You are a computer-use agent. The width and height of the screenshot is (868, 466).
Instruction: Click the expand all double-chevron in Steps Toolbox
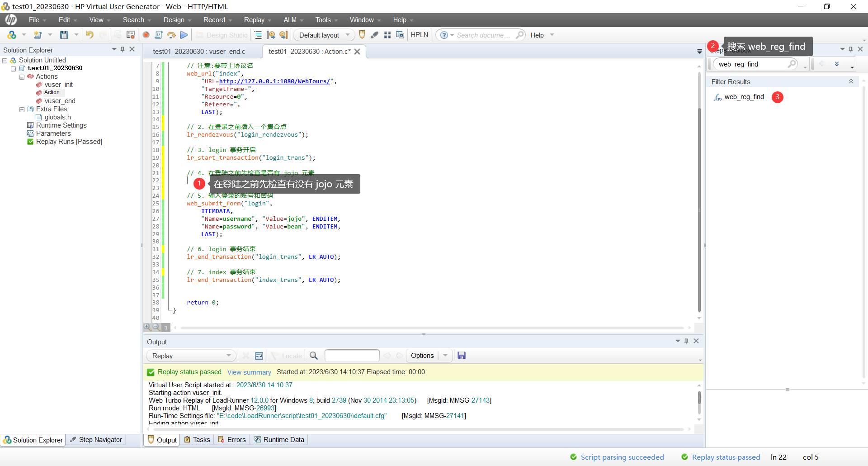coord(837,64)
